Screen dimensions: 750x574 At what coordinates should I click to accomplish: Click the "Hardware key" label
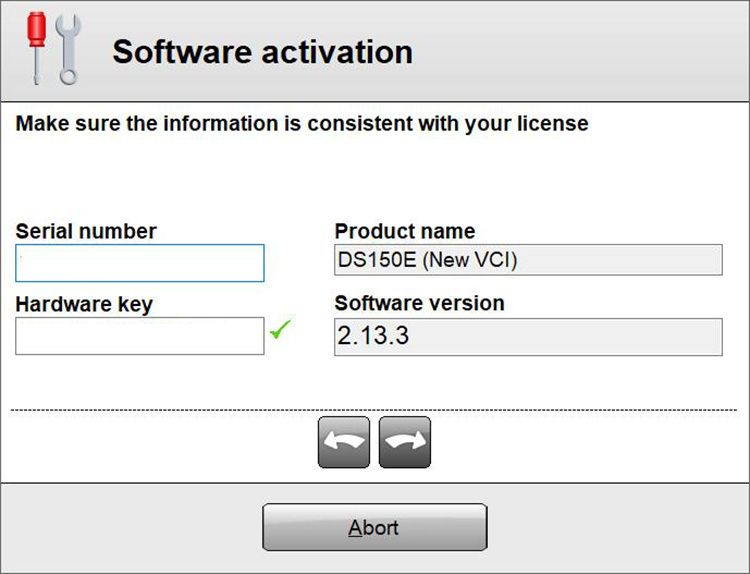(84, 304)
